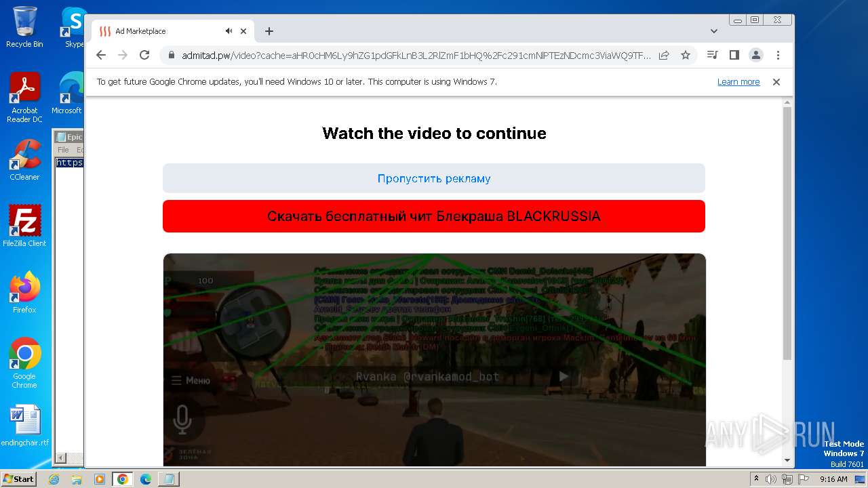Screen dimensions: 868x488
Task: Reload the current page
Action: pos(144,55)
